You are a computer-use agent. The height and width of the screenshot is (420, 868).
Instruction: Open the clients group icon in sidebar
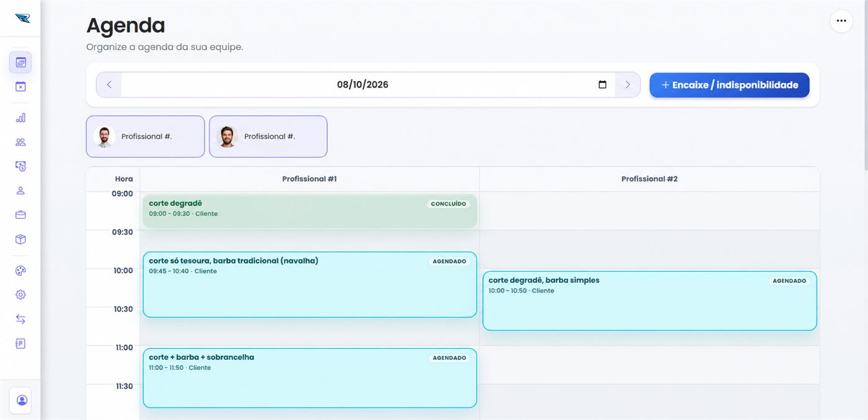point(20,142)
